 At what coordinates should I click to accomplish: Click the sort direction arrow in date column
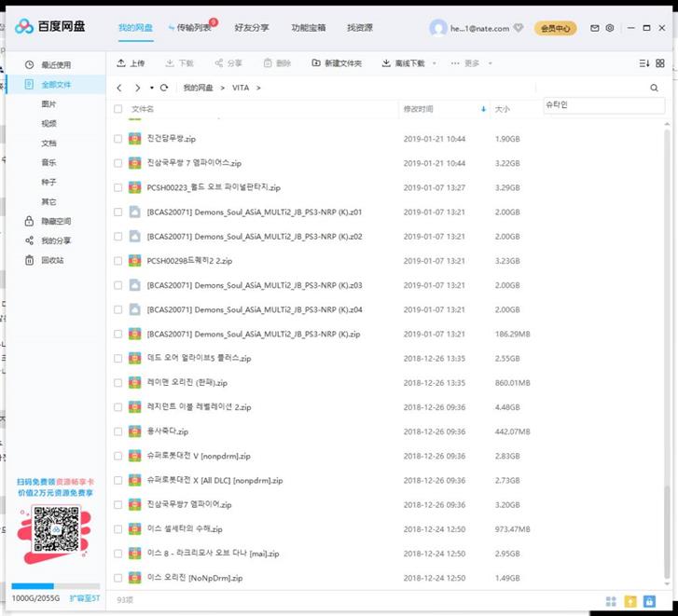483,109
